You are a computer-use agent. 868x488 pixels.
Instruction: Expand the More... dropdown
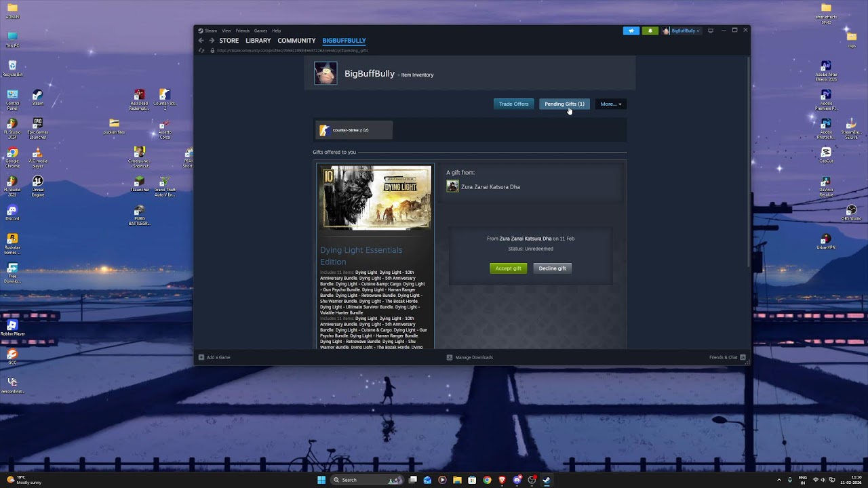click(610, 104)
